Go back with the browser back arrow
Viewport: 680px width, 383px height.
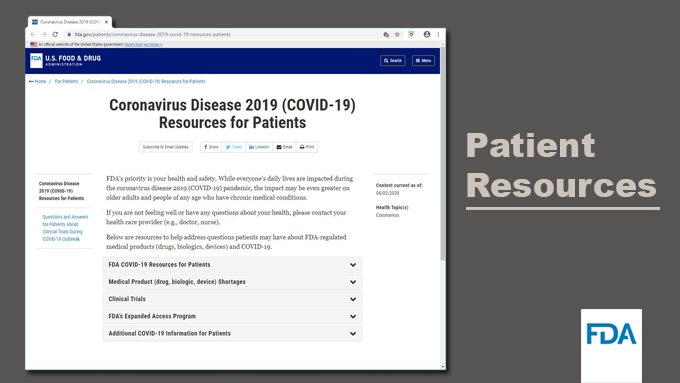click(33, 34)
